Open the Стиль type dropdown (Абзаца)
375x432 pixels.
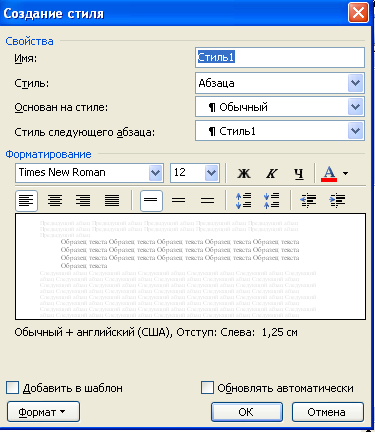(x=355, y=83)
